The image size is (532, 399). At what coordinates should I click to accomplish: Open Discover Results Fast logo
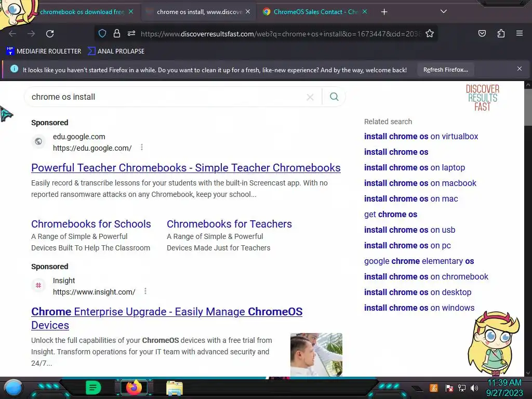click(x=482, y=98)
